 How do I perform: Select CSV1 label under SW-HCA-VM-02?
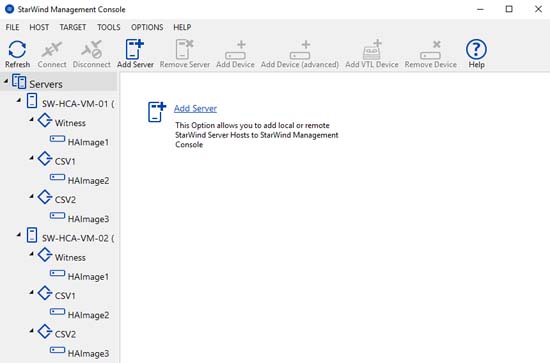coord(65,296)
